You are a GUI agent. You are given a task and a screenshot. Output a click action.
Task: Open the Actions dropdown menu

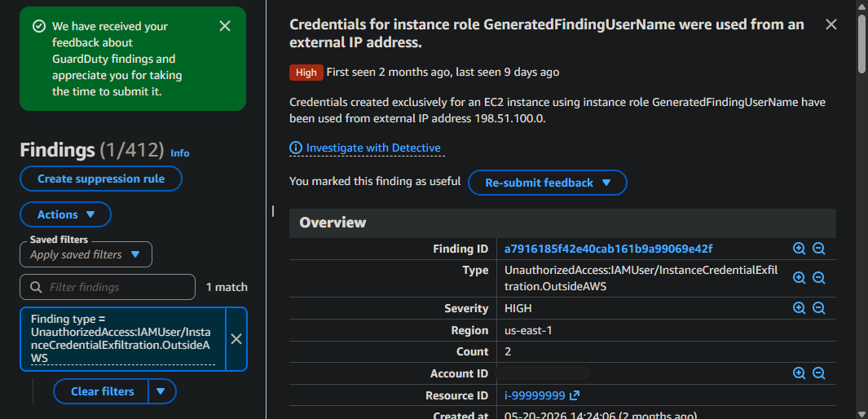[66, 214]
